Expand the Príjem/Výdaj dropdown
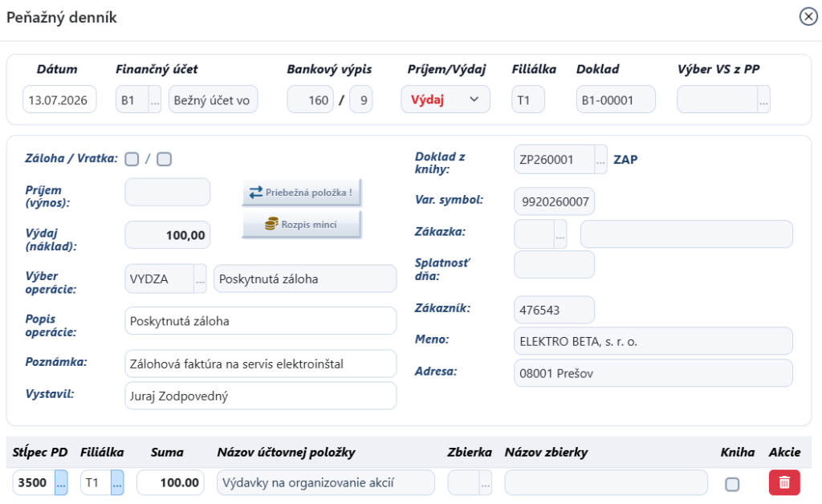822x504 pixels. tap(446, 100)
